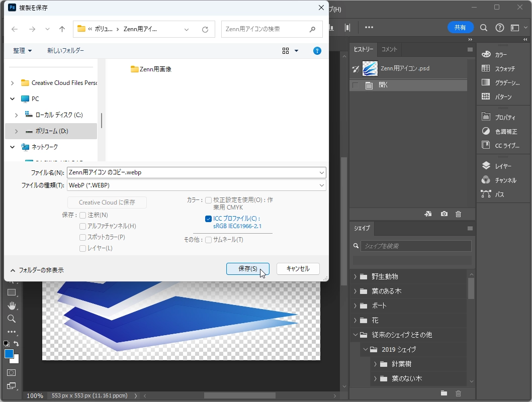Open Photoshop search magnifier icon
This screenshot has width=532, height=402.
484,28
